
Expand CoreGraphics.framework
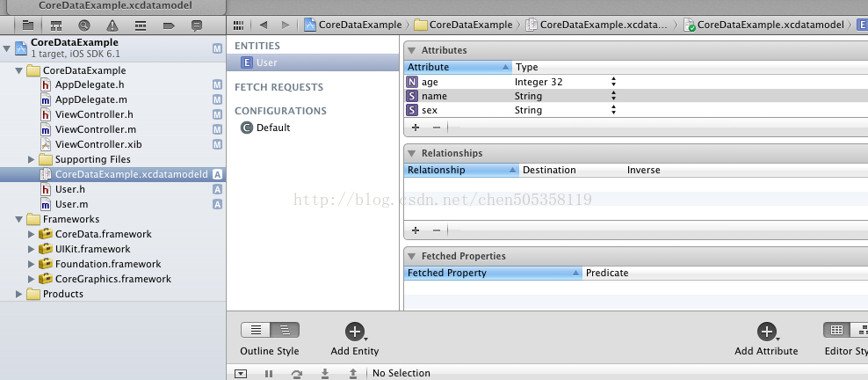(31, 279)
